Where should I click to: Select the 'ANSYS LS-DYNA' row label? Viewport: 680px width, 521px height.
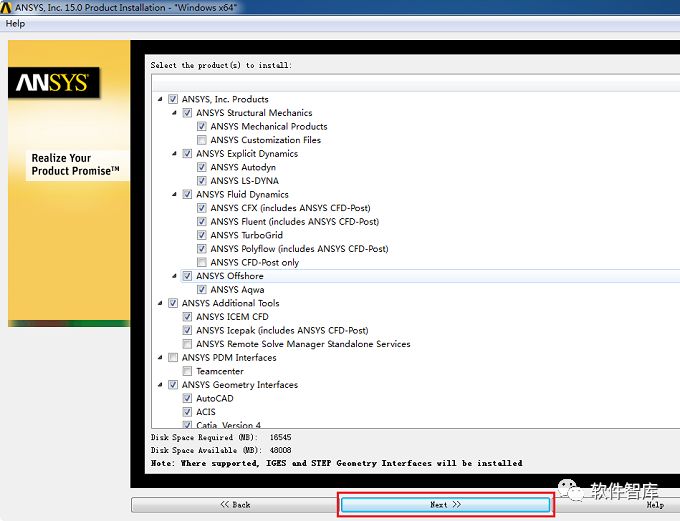pos(244,180)
